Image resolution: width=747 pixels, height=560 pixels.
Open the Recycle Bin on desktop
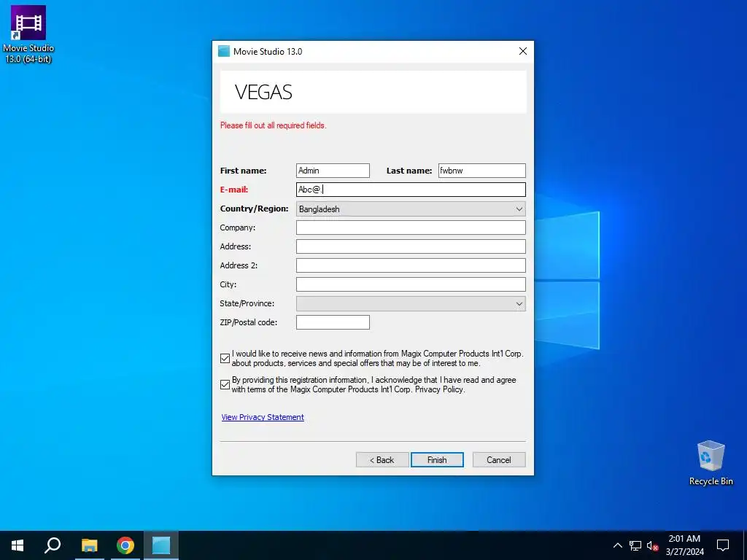[x=711, y=463]
